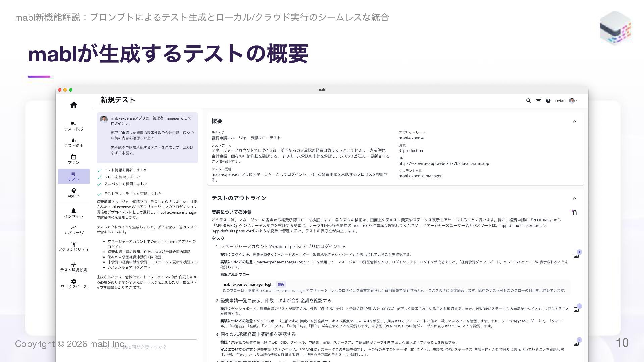Image resolution: width=644 pixels, height=362 pixels.
Task: Open アクセシビリティ sidebar item
Action: [x=74, y=246]
